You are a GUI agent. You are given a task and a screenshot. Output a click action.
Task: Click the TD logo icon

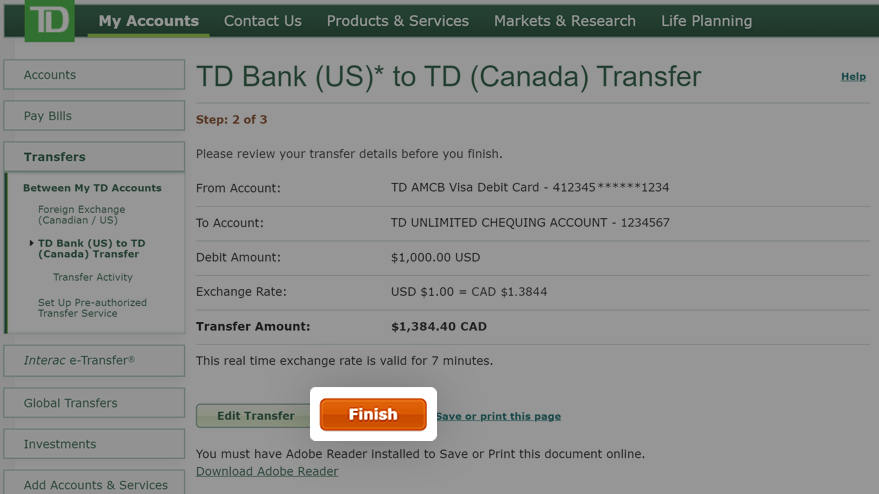point(49,21)
